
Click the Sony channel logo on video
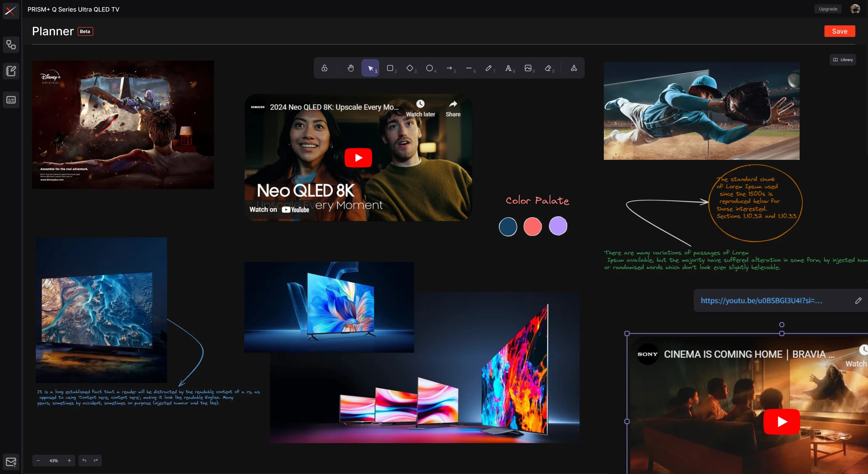coord(647,354)
